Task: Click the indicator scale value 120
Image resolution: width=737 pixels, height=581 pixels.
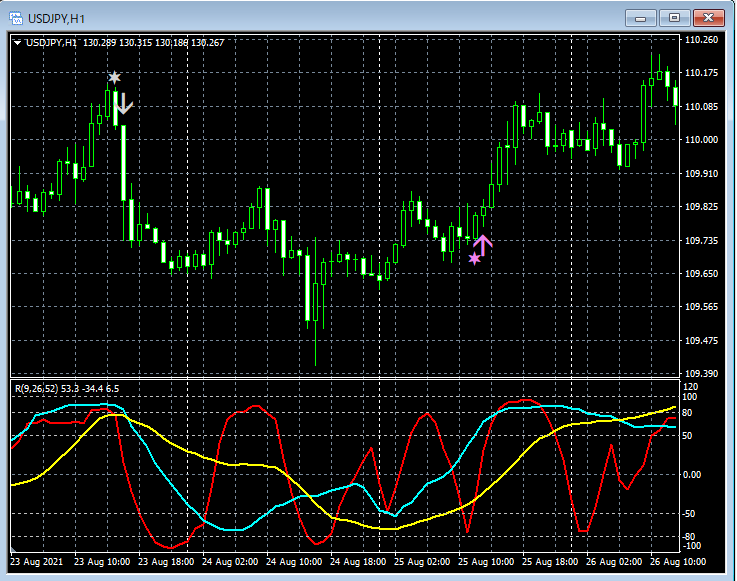Action: coord(690,387)
